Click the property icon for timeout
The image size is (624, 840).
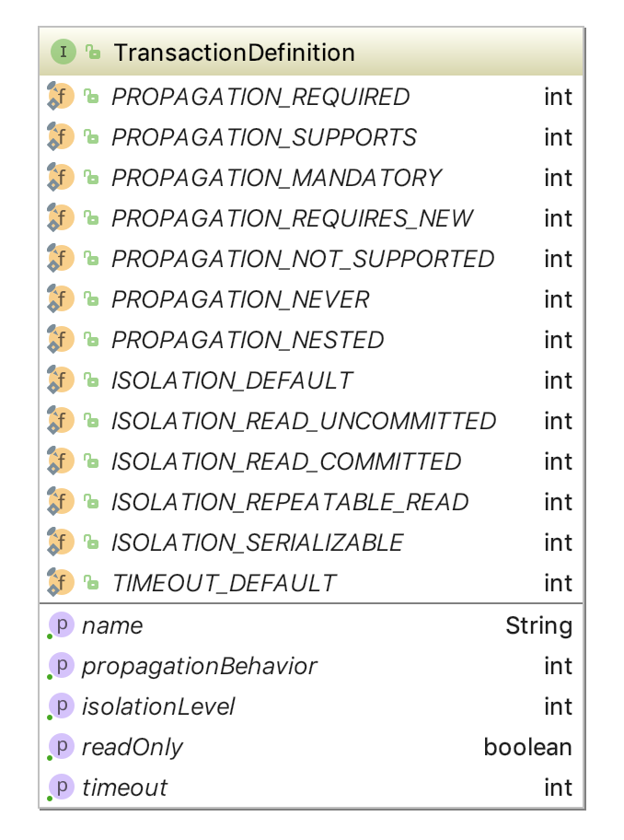click(61, 787)
